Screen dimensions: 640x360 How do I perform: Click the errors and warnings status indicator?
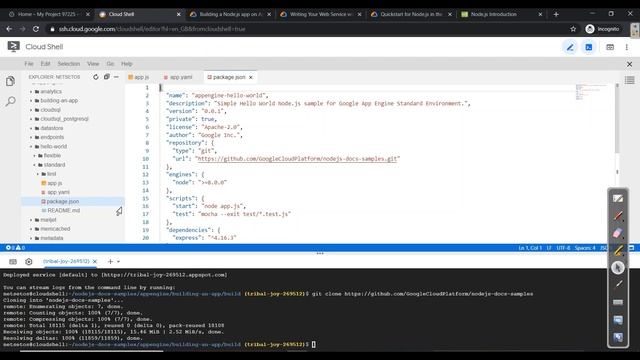pyautogui.click(x=15, y=248)
